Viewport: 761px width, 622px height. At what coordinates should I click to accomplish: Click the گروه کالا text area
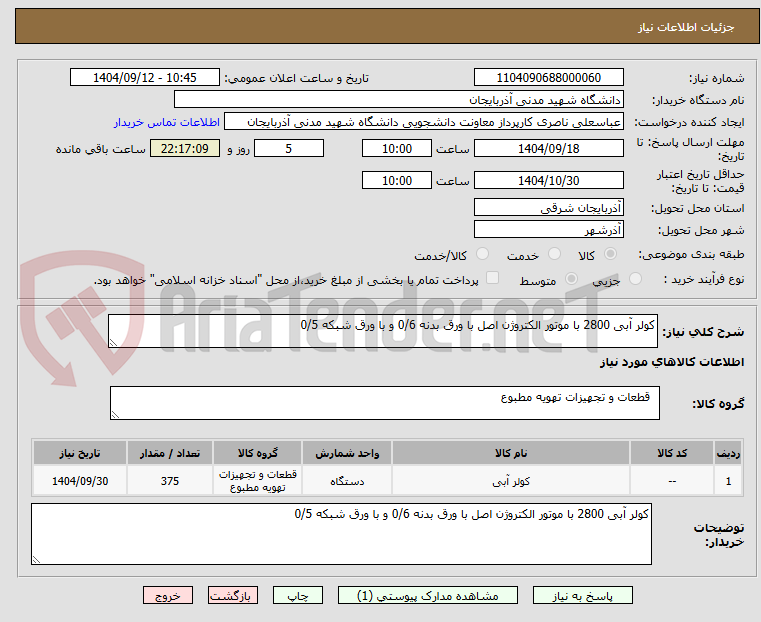[385, 403]
